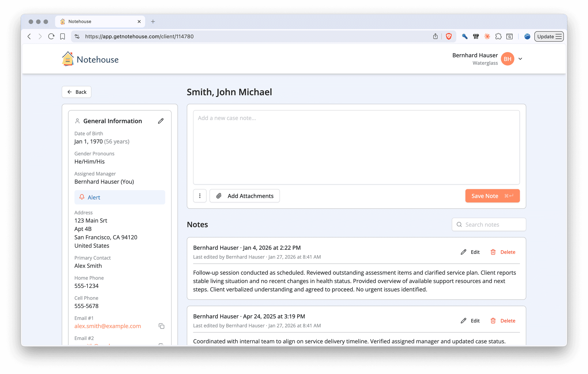Open a new browser tab
This screenshot has height=374, width=588.
pyautogui.click(x=153, y=21)
